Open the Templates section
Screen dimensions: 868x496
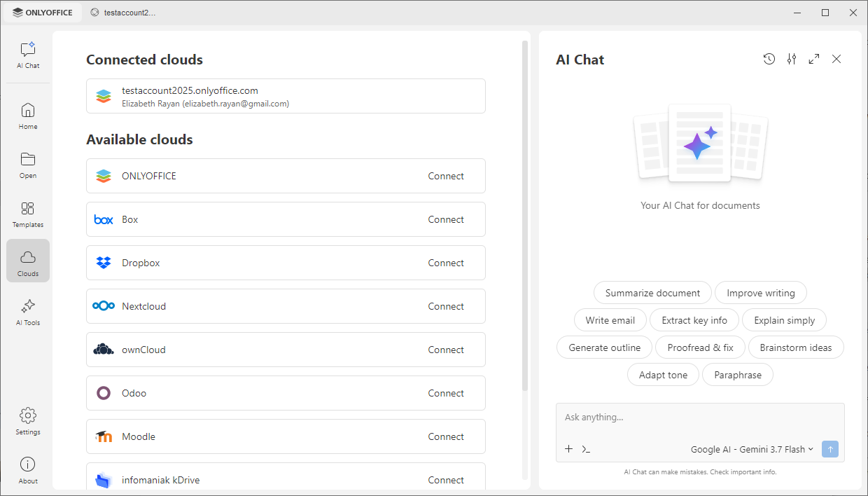pos(28,214)
